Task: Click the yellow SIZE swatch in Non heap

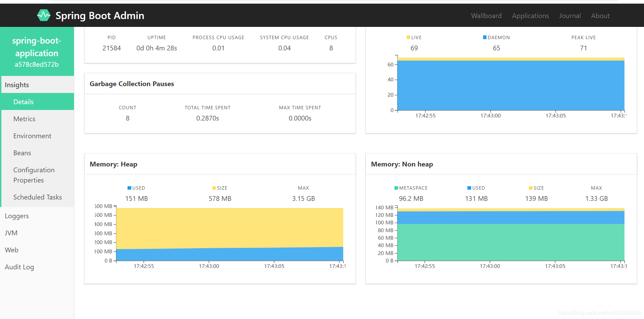Action: pos(530,188)
